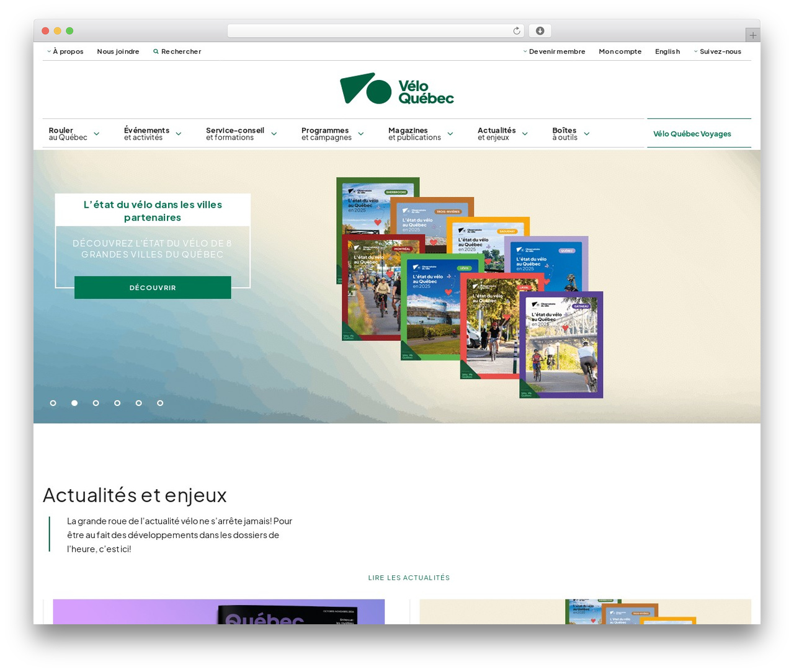794x672 pixels.
Task: Select the fourth carousel slide dot
Action: point(117,403)
